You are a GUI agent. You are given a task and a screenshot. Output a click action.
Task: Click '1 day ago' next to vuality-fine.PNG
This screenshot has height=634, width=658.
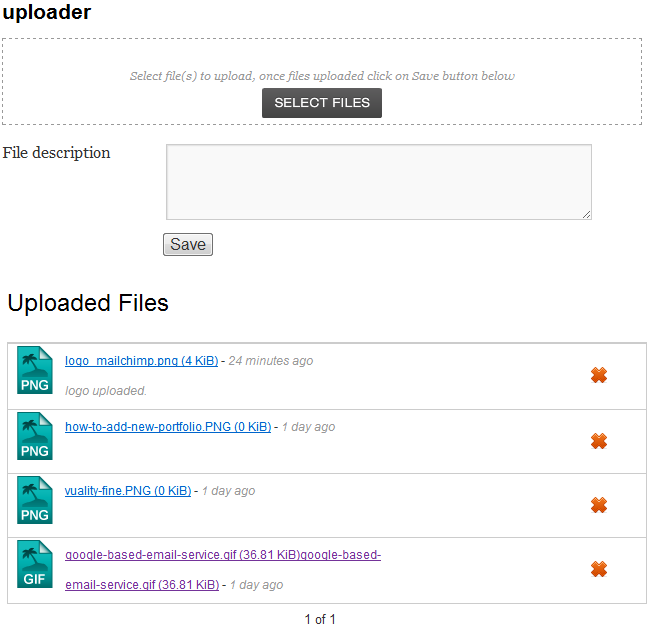[228, 491]
